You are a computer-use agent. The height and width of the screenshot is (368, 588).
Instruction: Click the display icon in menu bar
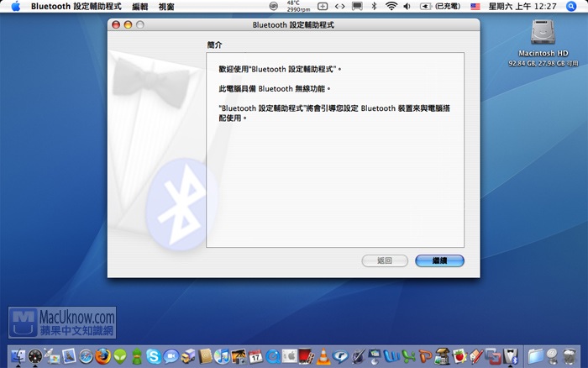pyautogui.click(x=357, y=6)
